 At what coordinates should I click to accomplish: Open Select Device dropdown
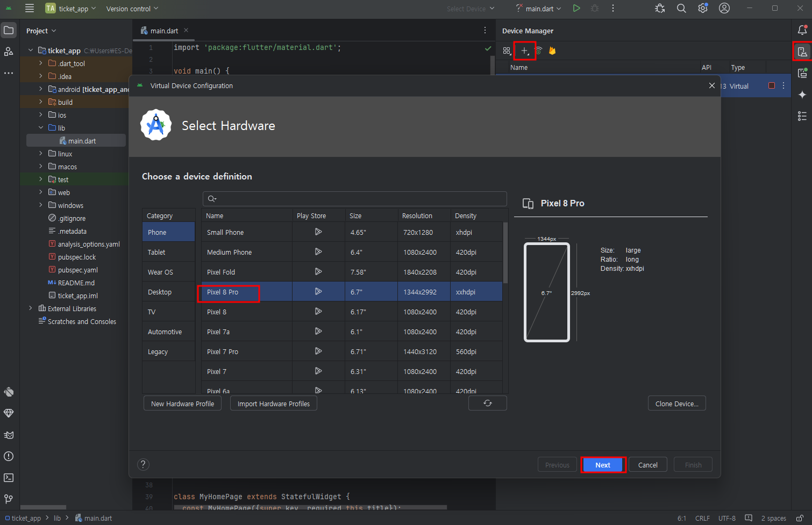[471, 9]
